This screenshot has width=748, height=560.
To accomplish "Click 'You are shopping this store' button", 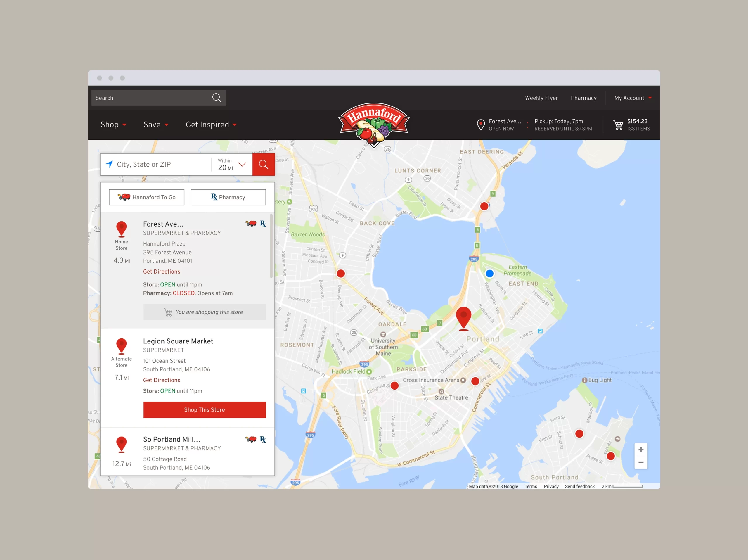I will 205,312.
